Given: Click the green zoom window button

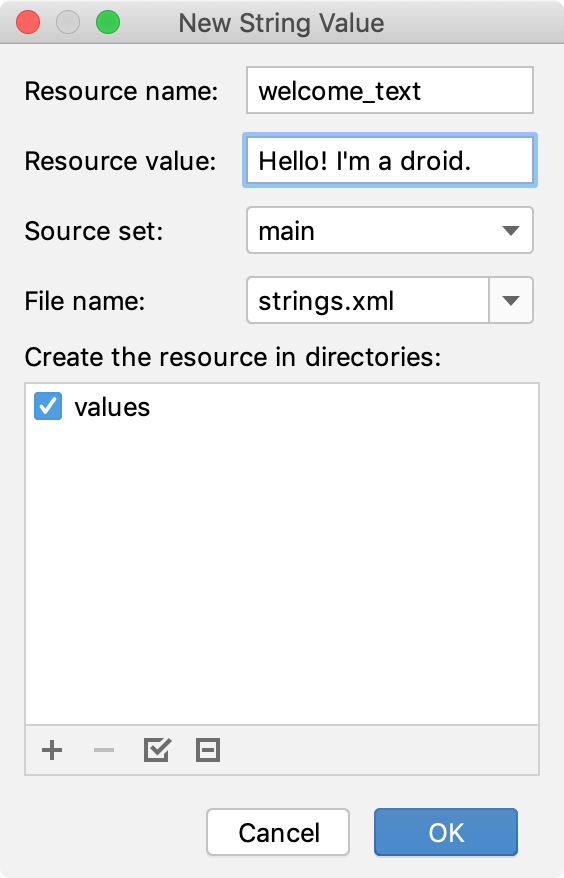Looking at the screenshot, I should [x=108, y=22].
